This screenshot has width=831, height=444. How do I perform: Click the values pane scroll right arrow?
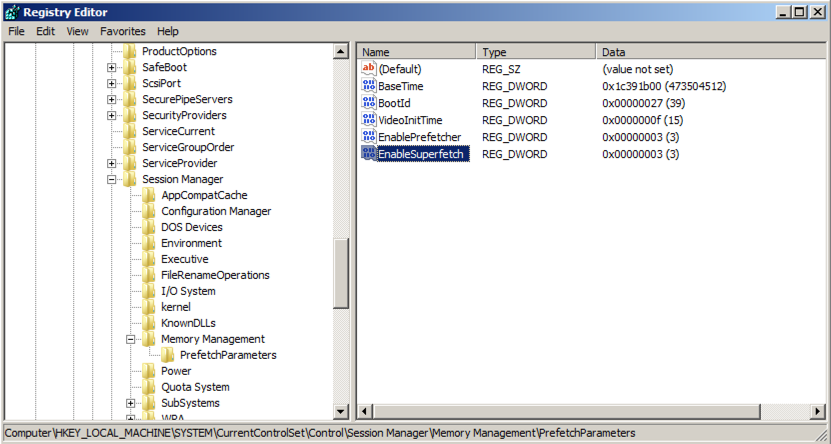coord(819,411)
